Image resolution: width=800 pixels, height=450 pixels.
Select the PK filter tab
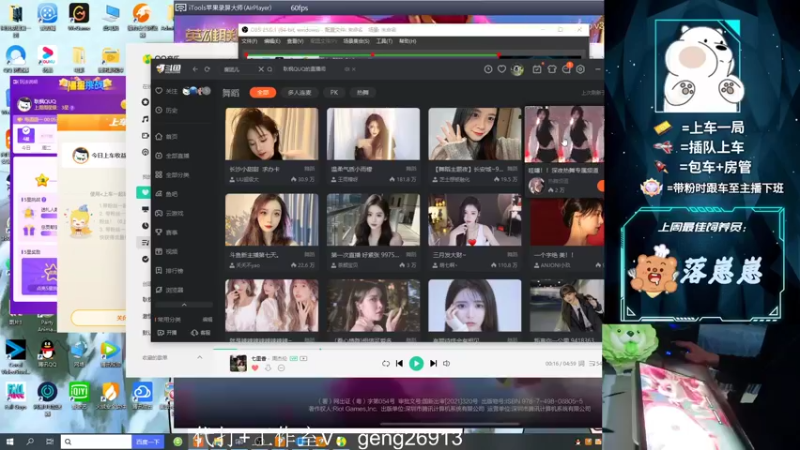tap(334, 92)
